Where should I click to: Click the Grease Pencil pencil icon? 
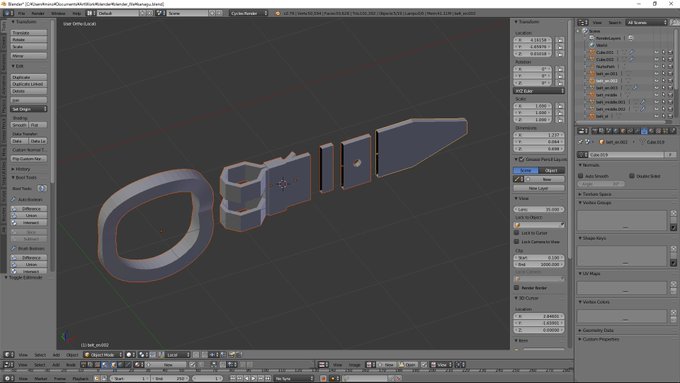click(x=517, y=179)
